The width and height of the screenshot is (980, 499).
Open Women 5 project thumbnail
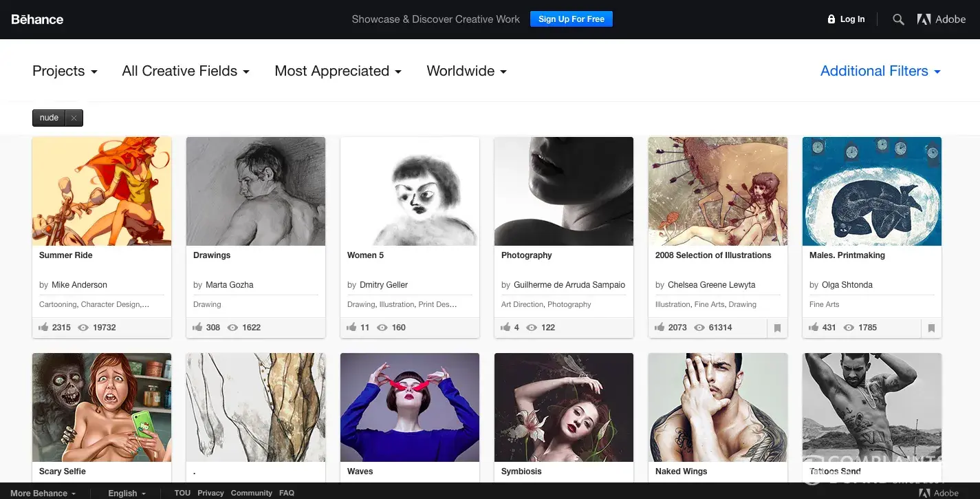pos(410,191)
